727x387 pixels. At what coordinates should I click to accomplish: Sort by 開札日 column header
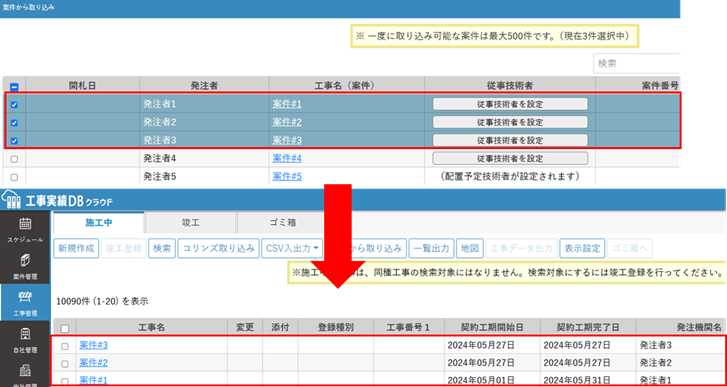click(83, 85)
